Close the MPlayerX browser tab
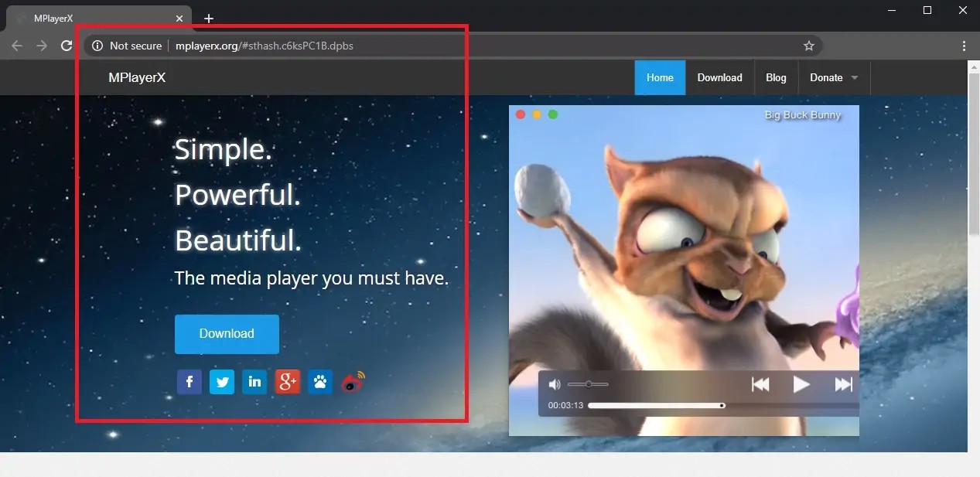The height and width of the screenshot is (477, 980). click(x=179, y=19)
